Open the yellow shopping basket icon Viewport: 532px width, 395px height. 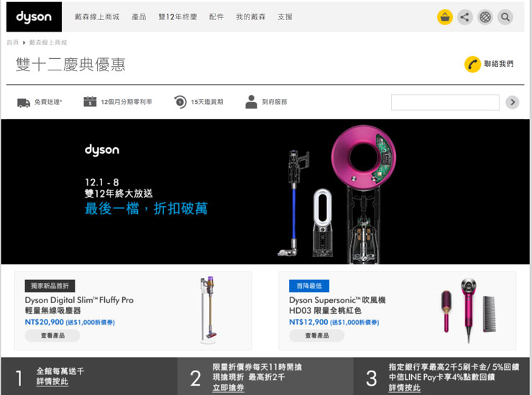coord(445,17)
